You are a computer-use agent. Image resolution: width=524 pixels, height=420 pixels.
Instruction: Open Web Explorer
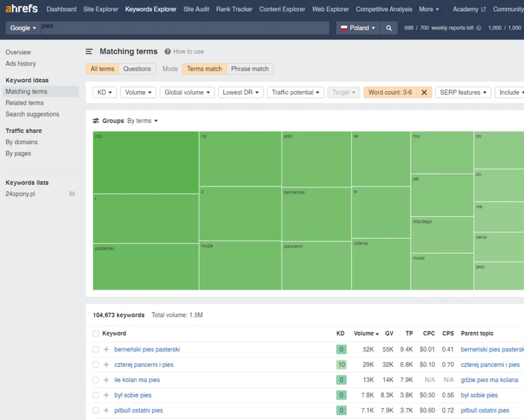330,9
